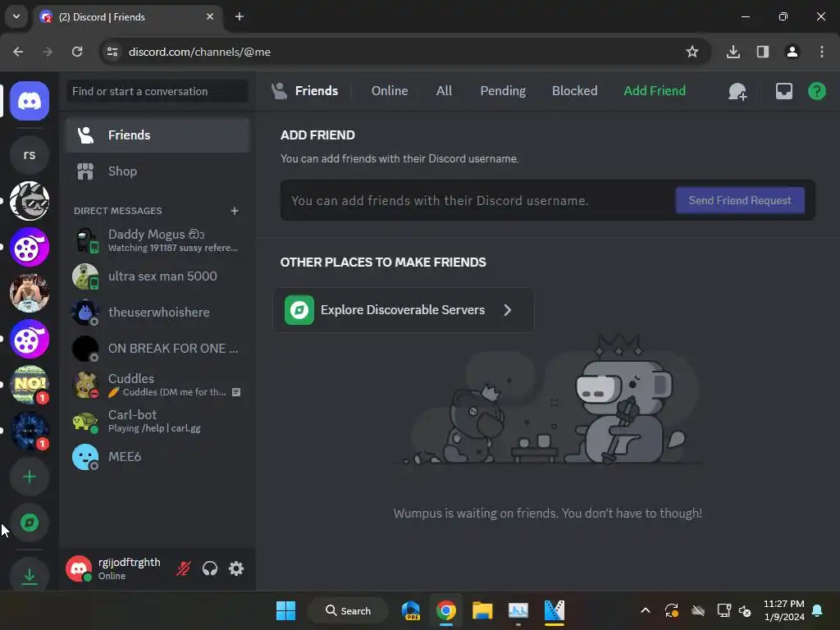Open Chrome downloads icon

(x=733, y=52)
